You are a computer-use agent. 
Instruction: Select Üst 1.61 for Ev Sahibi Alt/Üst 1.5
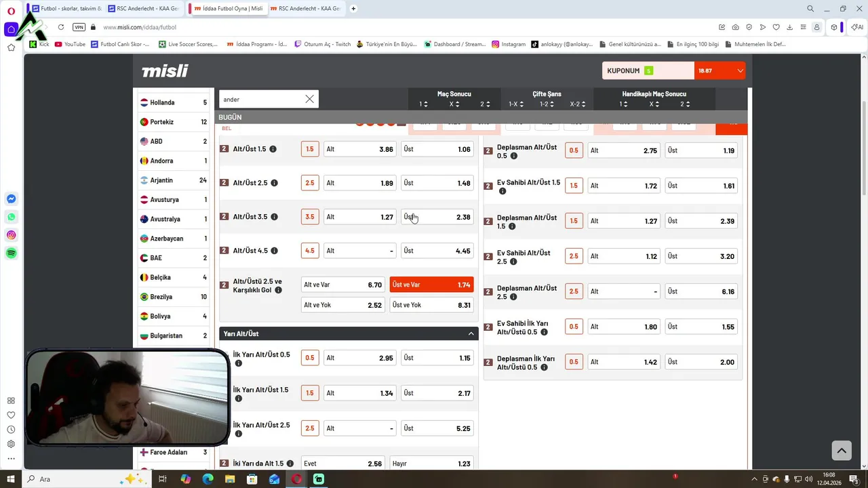coord(701,186)
